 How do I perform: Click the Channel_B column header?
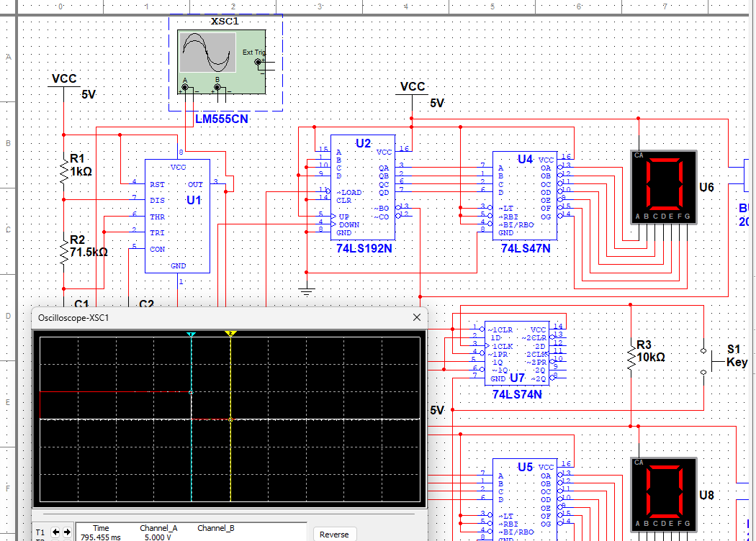click(x=215, y=528)
